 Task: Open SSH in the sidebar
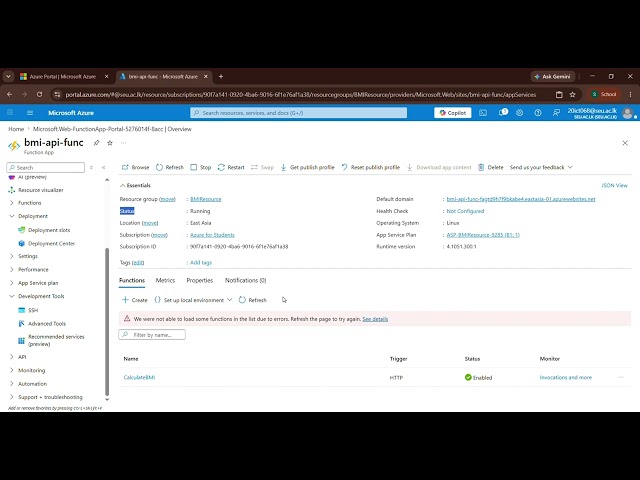[x=28, y=310]
